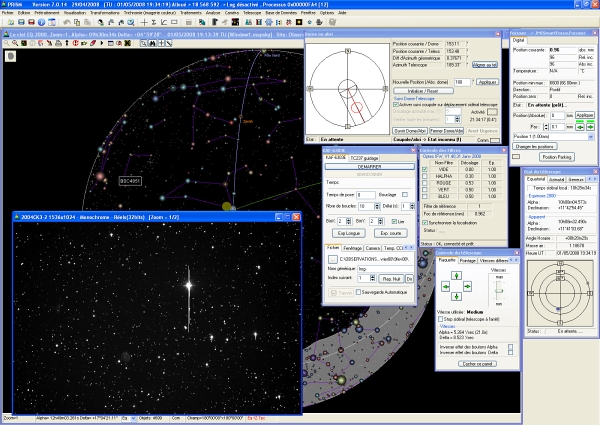Enable Sauvegarde Automatique checkbox
The image size is (600, 425).
359,292
